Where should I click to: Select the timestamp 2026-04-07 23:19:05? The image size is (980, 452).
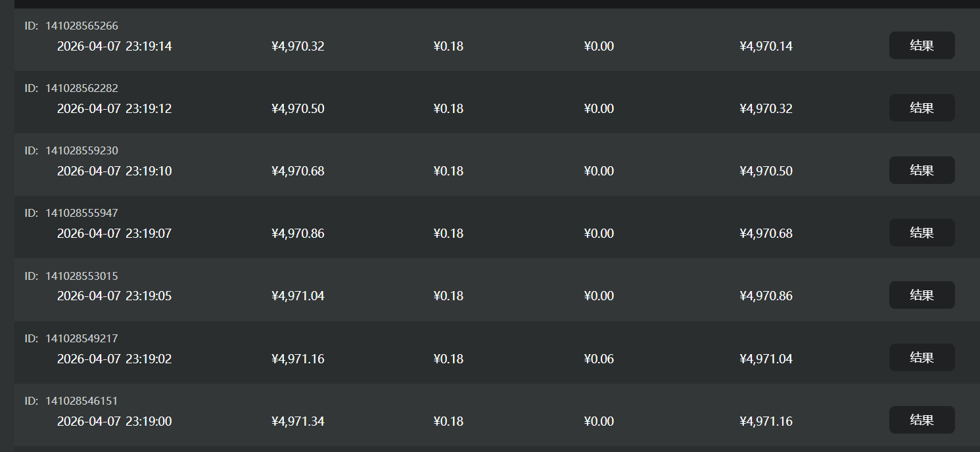114,296
